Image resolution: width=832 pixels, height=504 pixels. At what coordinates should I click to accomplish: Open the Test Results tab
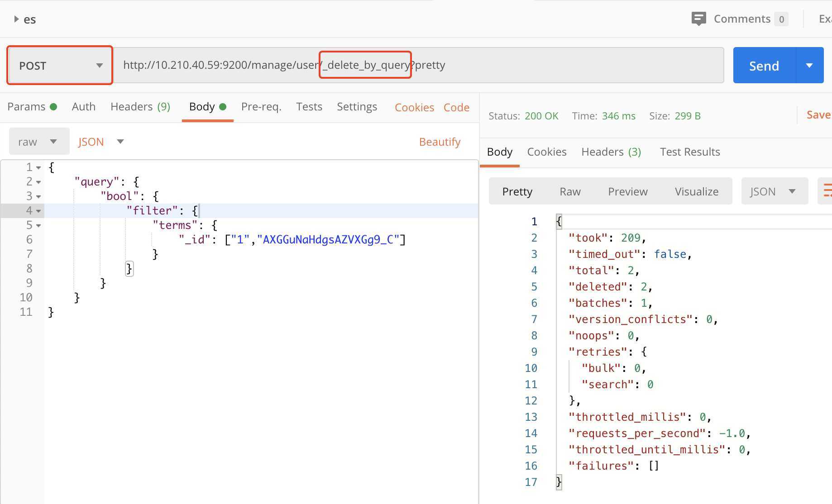[x=690, y=152]
